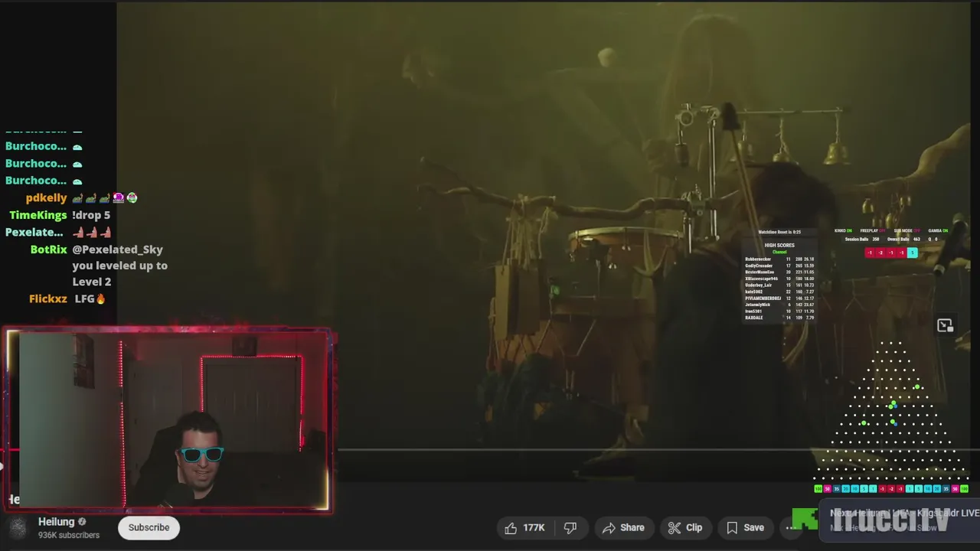The height and width of the screenshot is (551, 980).
Task: Click 'Level 2' text in BotRix message
Action: pos(92,282)
